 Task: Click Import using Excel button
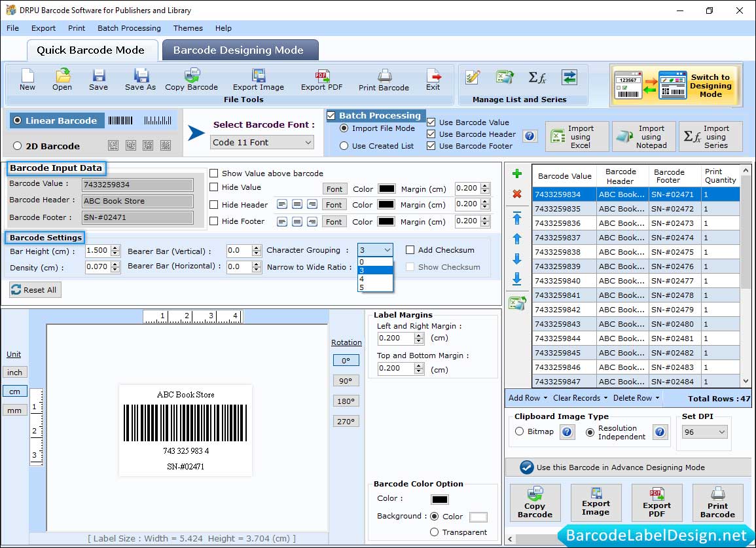(x=577, y=137)
